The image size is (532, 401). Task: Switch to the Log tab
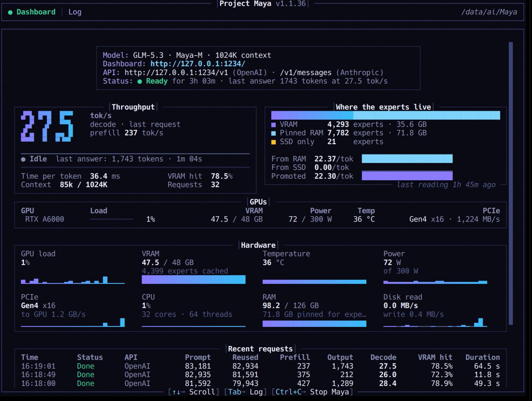pos(75,12)
